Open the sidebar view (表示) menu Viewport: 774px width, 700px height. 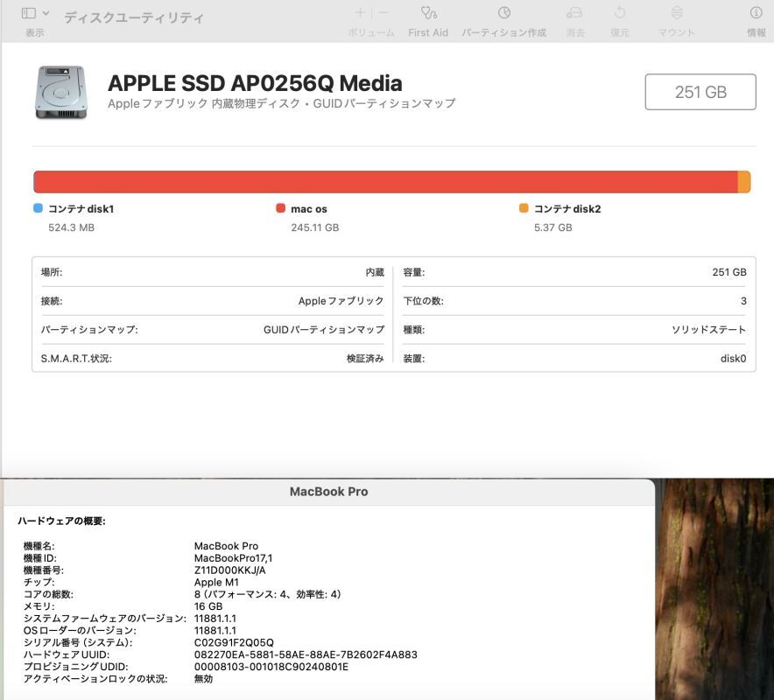(x=34, y=13)
